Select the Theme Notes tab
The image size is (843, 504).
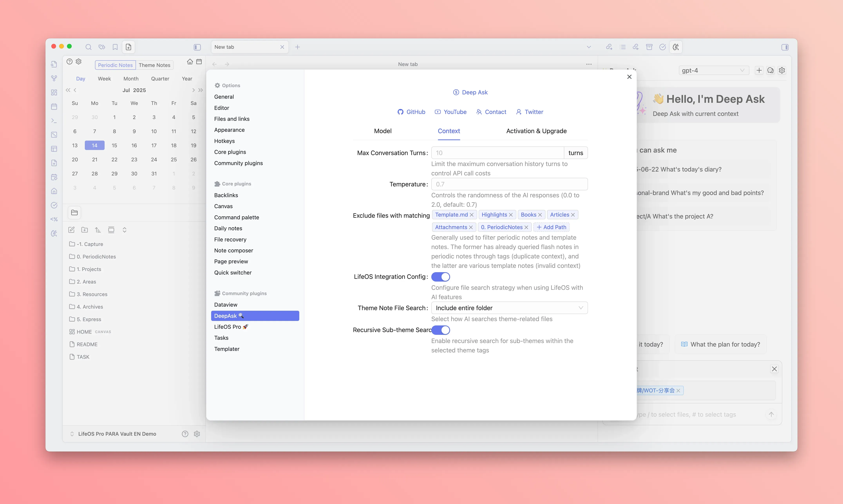click(x=154, y=65)
